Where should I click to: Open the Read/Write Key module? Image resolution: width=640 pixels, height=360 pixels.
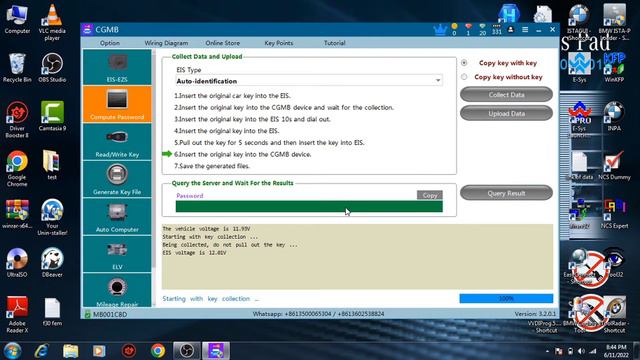pos(117,142)
